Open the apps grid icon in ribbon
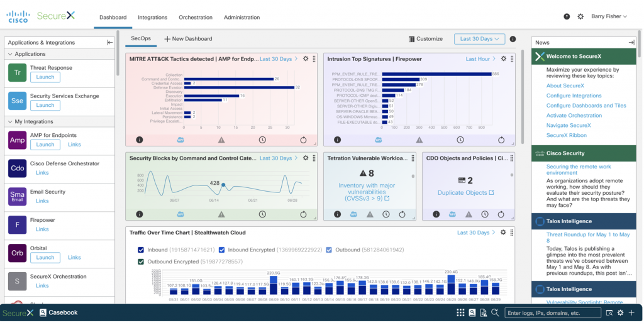 pos(460,313)
